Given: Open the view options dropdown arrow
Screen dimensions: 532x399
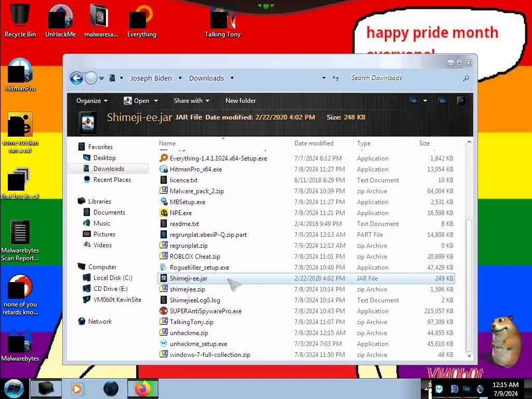Looking at the screenshot, I should tap(425, 101).
